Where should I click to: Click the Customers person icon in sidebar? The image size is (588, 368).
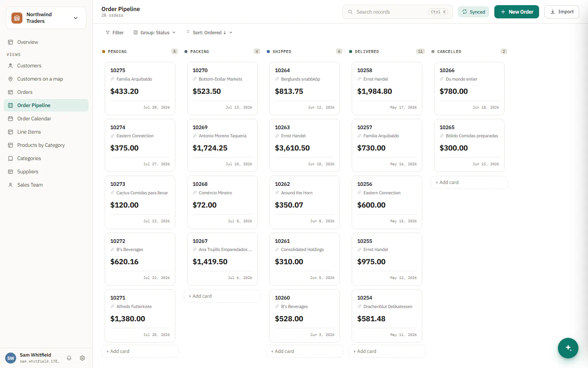pos(11,66)
